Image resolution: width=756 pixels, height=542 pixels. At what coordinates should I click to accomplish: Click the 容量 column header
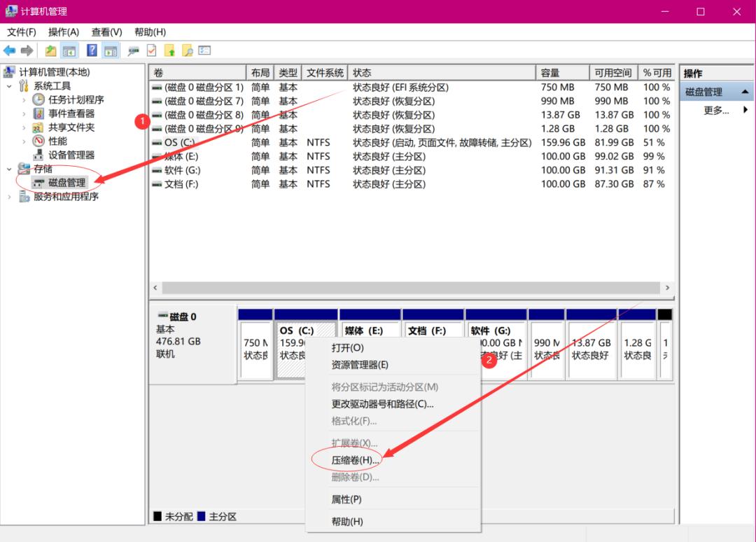point(550,73)
